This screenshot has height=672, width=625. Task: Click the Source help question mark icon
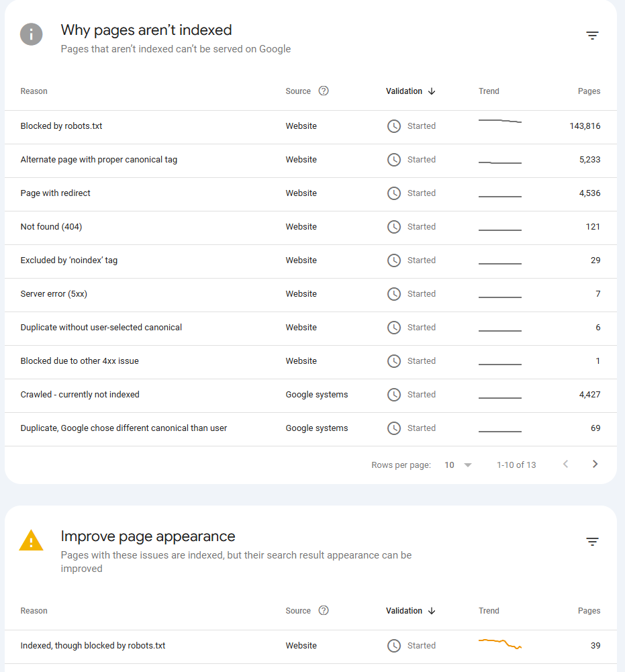pos(324,91)
